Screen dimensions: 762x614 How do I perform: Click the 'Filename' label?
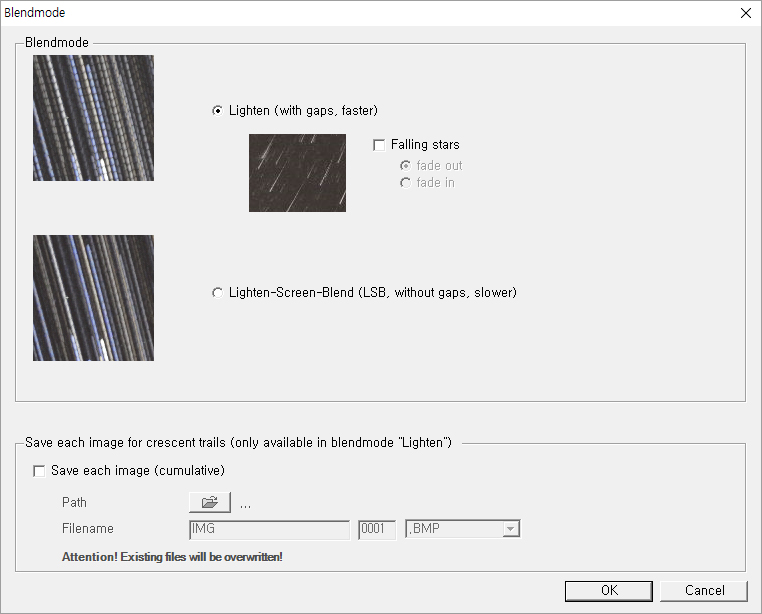pos(88,528)
